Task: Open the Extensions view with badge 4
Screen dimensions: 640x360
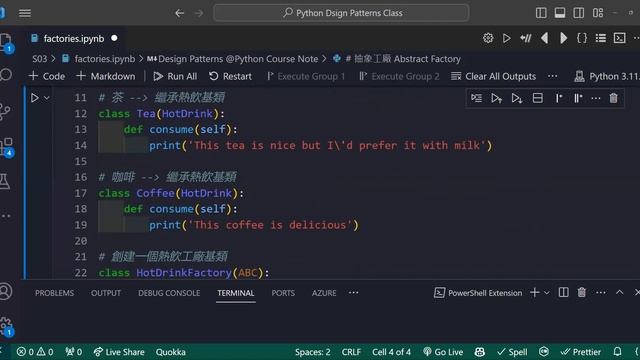Action: pyautogui.click(x=7, y=147)
